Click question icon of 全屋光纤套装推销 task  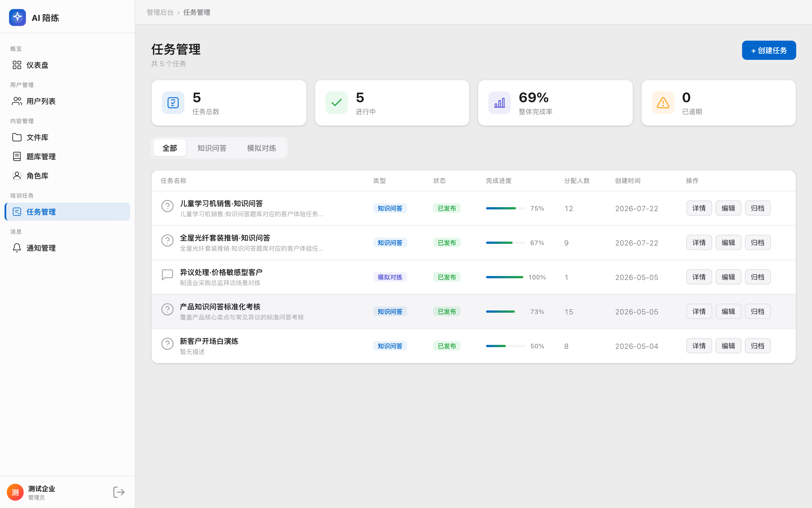167,240
